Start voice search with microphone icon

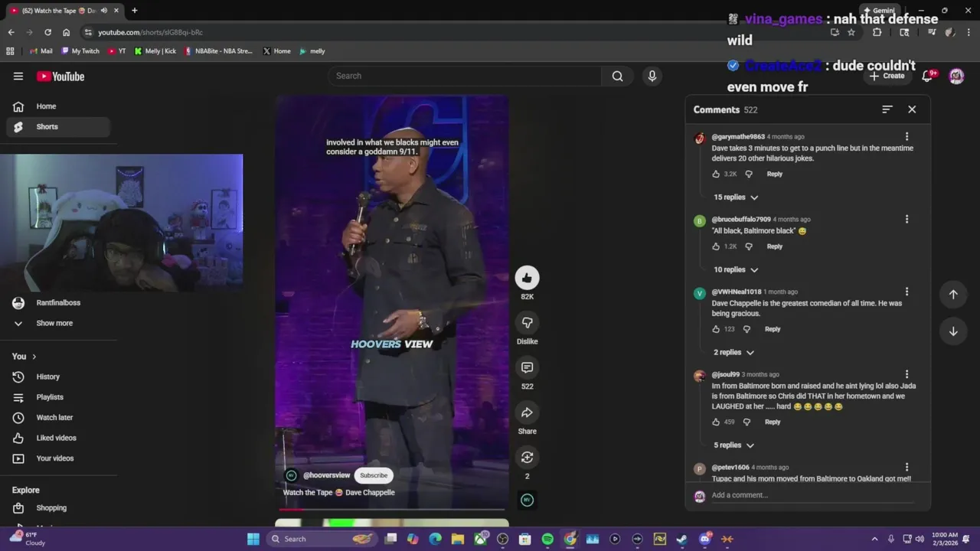coord(652,76)
